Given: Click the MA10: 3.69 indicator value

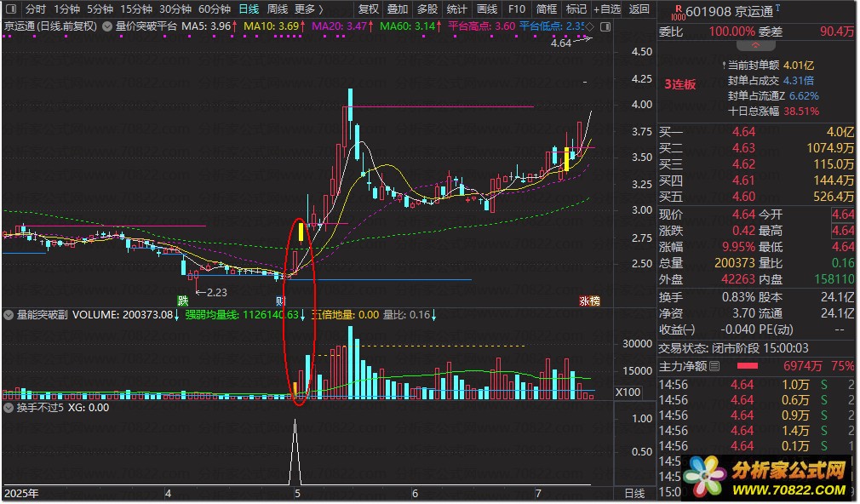Looking at the screenshot, I should (x=274, y=26).
